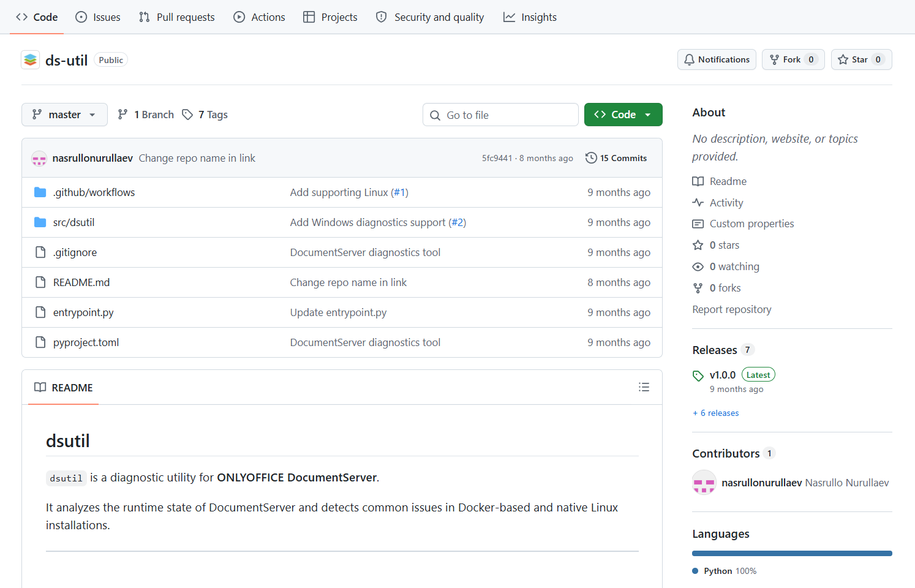This screenshot has width=915, height=588.
Task: Show the + 6 releases link
Action: (x=716, y=413)
